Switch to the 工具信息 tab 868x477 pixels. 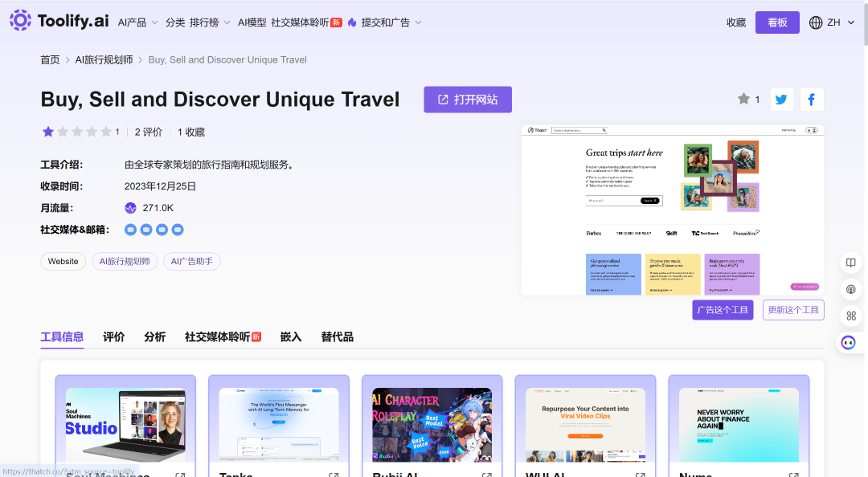[62, 337]
